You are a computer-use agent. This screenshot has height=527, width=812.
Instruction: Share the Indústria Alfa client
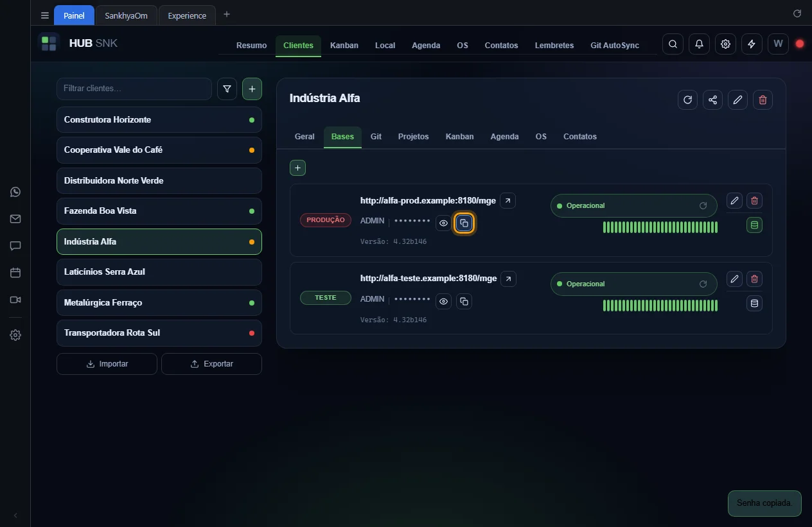click(712, 99)
